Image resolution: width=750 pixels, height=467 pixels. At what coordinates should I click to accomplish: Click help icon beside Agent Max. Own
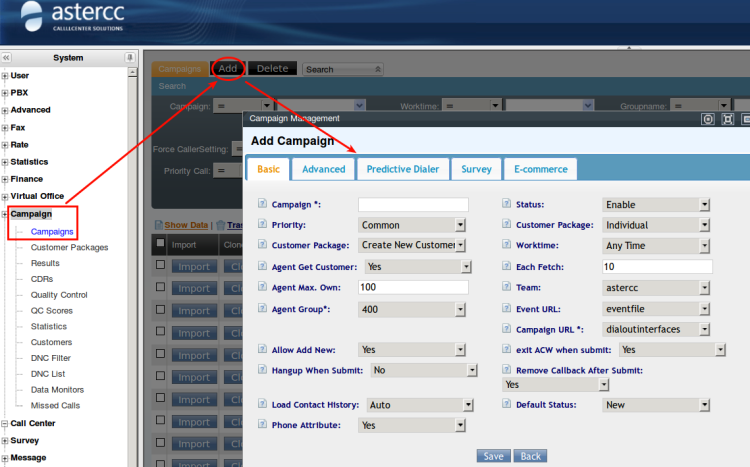pyautogui.click(x=263, y=287)
